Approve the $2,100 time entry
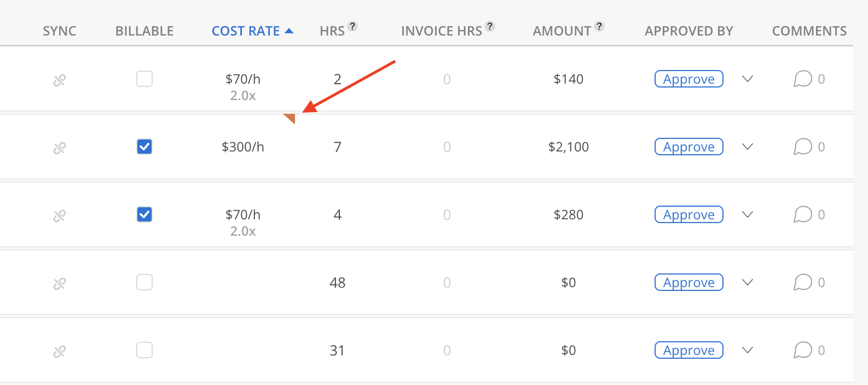868x385 pixels. pyautogui.click(x=688, y=147)
